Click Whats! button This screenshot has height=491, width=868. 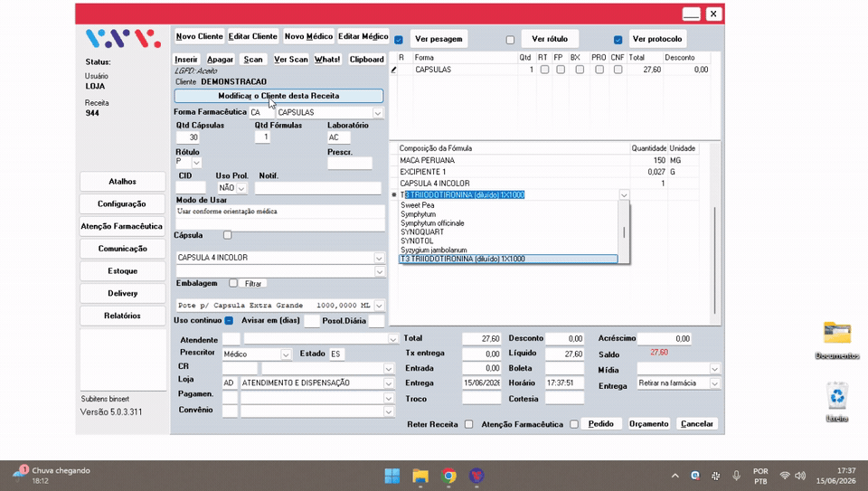point(327,60)
